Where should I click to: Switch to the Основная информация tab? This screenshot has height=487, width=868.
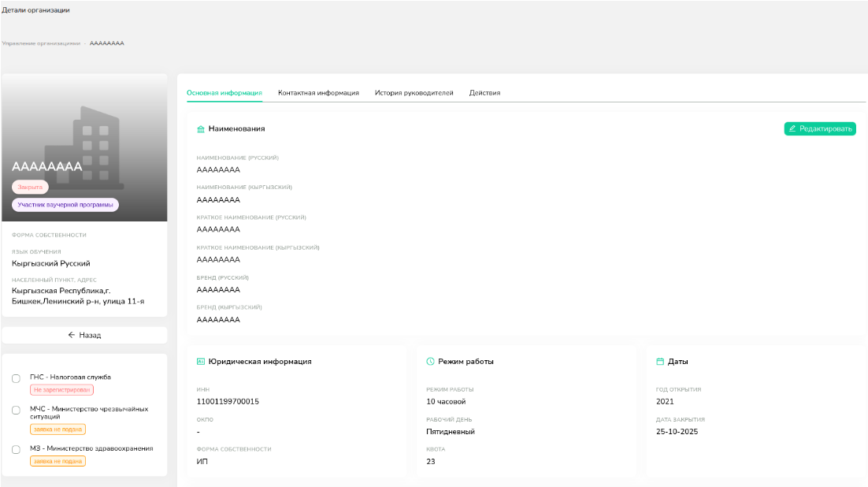[x=224, y=93]
